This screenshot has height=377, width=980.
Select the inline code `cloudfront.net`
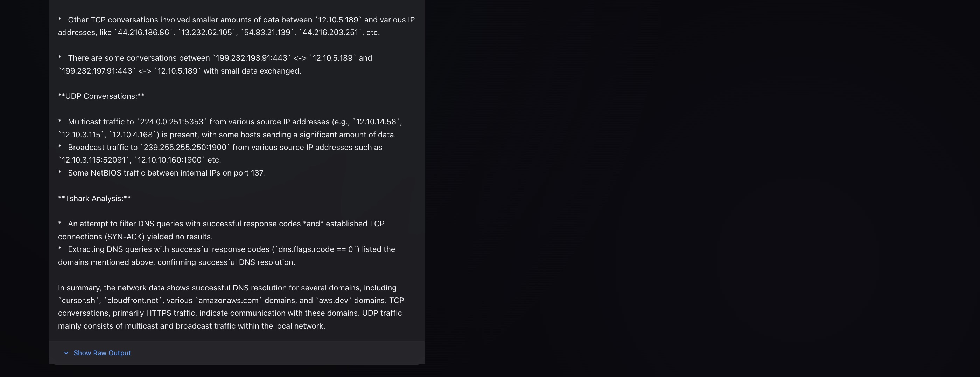tap(134, 301)
